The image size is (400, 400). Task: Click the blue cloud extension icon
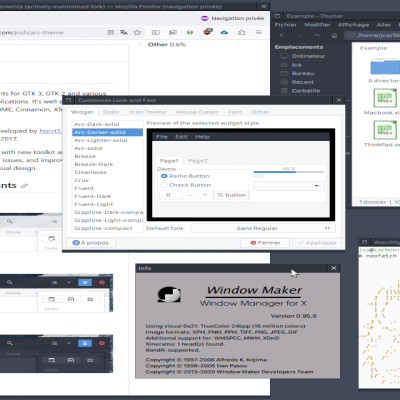(x=224, y=32)
